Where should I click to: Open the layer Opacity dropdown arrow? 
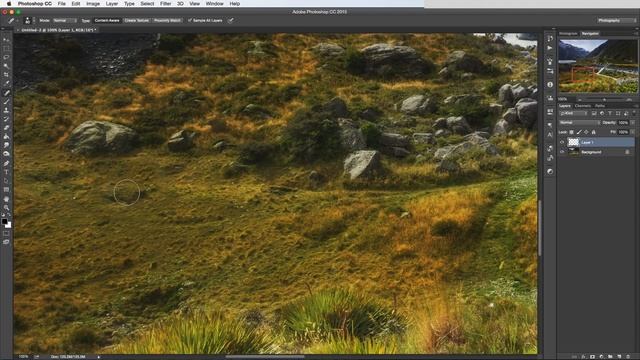pyautogui.click(x=633, y=122)
